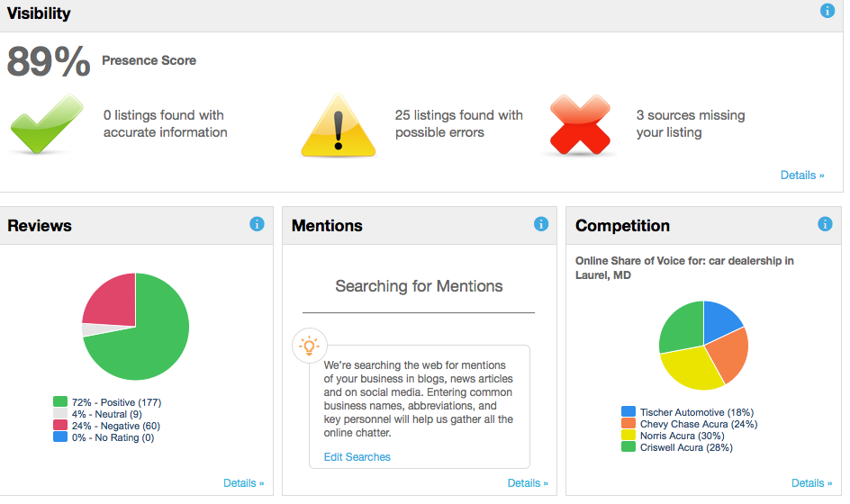Click the Visibility section title

pyautogui.click(x=39, y=13)
